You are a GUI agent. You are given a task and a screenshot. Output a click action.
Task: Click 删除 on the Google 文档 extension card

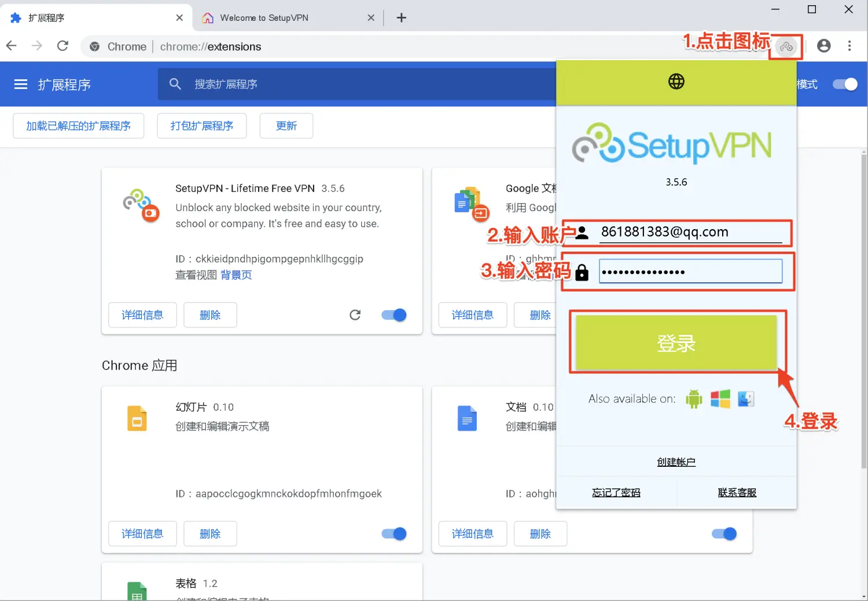(536, 315)
